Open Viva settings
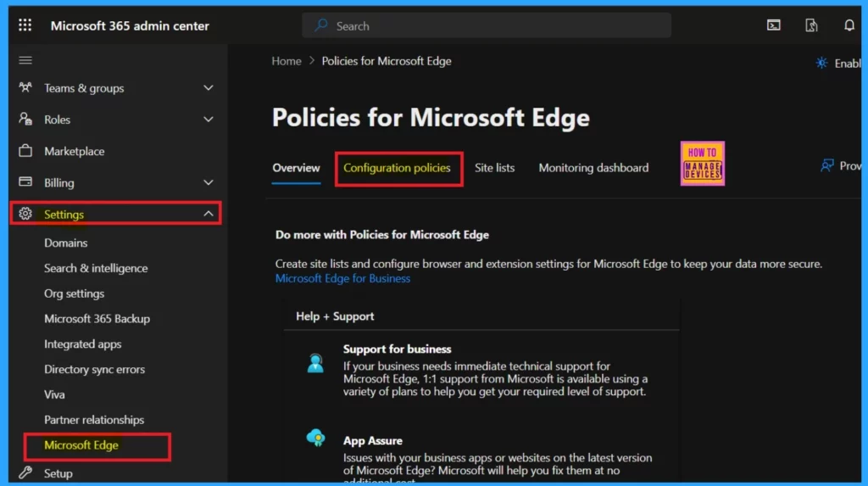The image size is (868, 486). tap(54, 394)
